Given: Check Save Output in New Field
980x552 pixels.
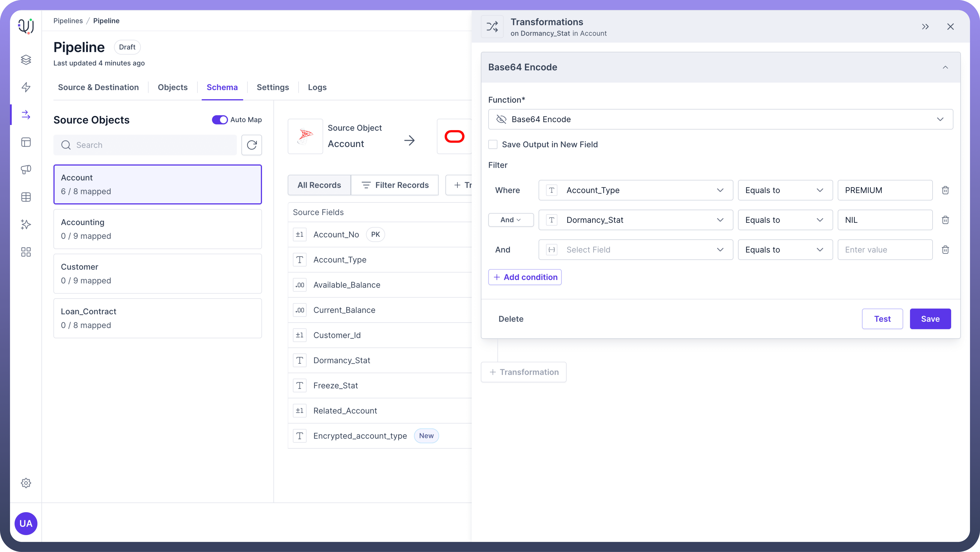Looking at the screenshot, I should click(493, 144).
